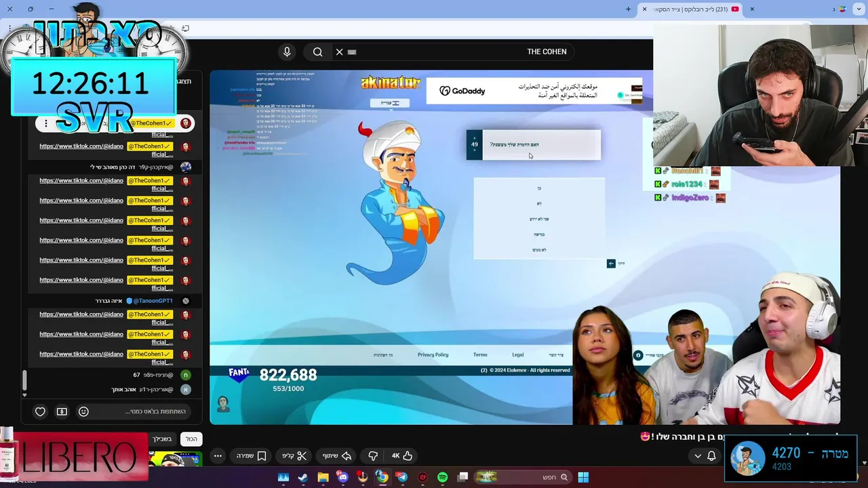Click the Akinator genie character
This screenshot has width=868, height=488.
point(395,202)
